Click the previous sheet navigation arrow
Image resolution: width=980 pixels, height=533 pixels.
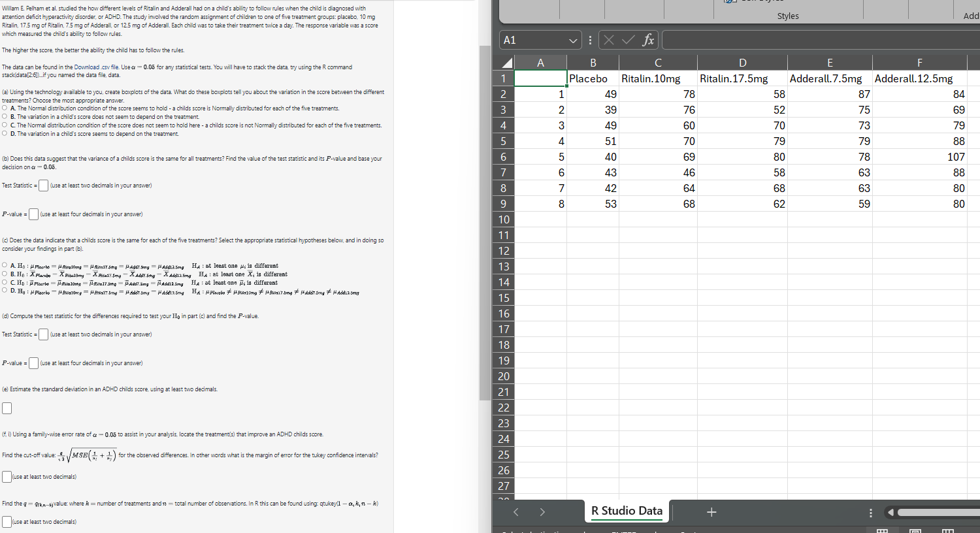tap(516, 512)
